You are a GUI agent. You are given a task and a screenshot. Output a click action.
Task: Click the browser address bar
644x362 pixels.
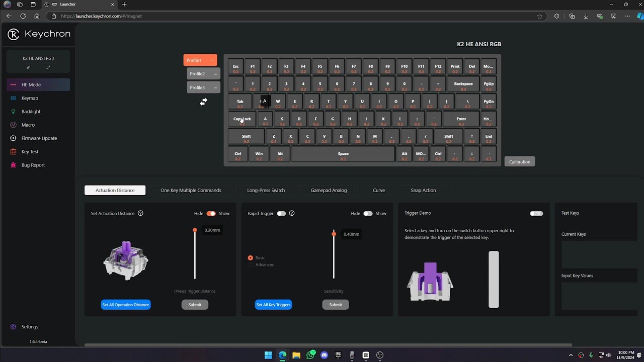[297, 16]
